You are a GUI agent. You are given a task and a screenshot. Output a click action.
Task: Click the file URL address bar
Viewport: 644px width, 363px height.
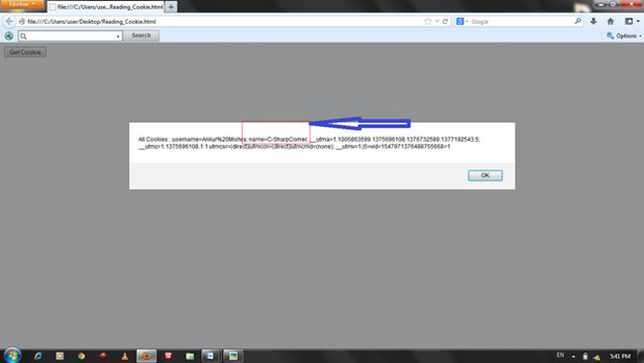coord(222,22)
